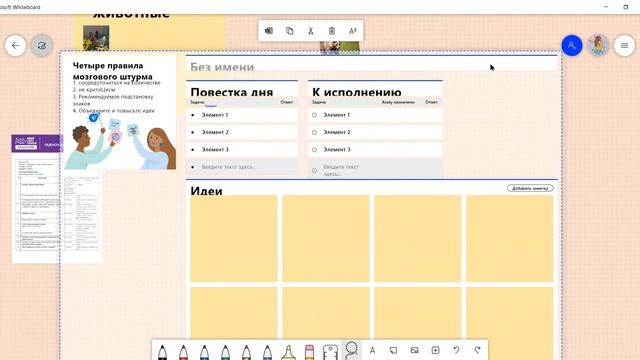Click the Введите текст row in К исполнению
Viewport: 640px width, 360px height.
point(375,169)
